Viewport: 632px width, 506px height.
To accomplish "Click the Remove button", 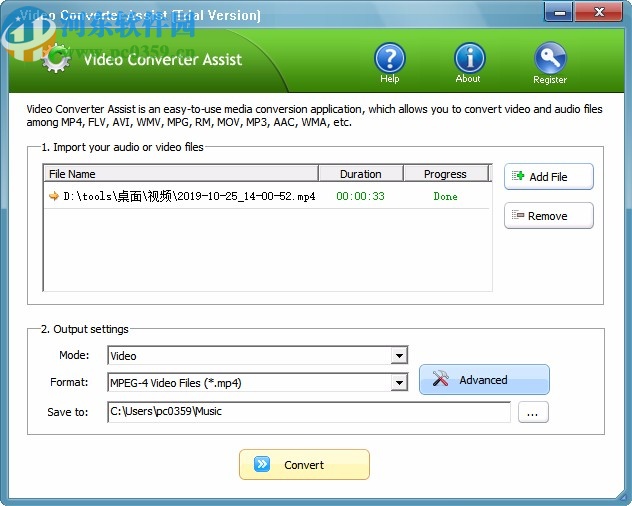I will pos(549,216).
